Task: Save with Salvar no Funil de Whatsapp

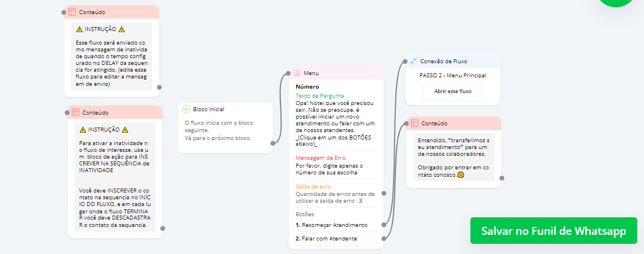Action: coord(554,230)
